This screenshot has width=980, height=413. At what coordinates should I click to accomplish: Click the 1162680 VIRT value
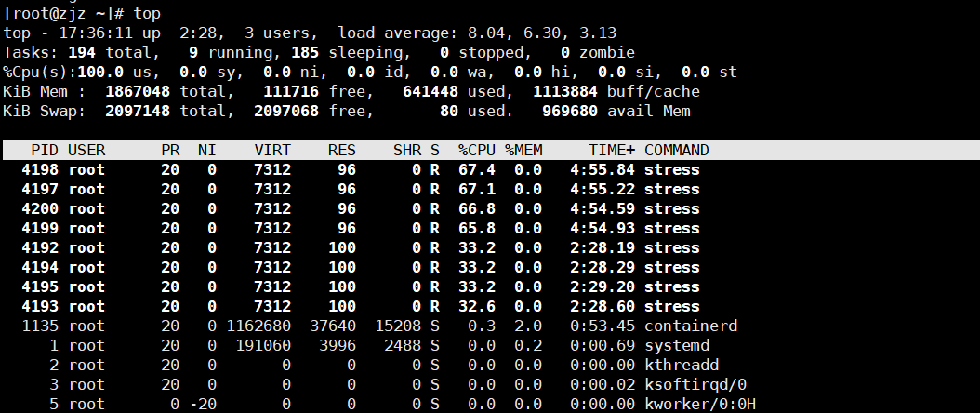258,326
